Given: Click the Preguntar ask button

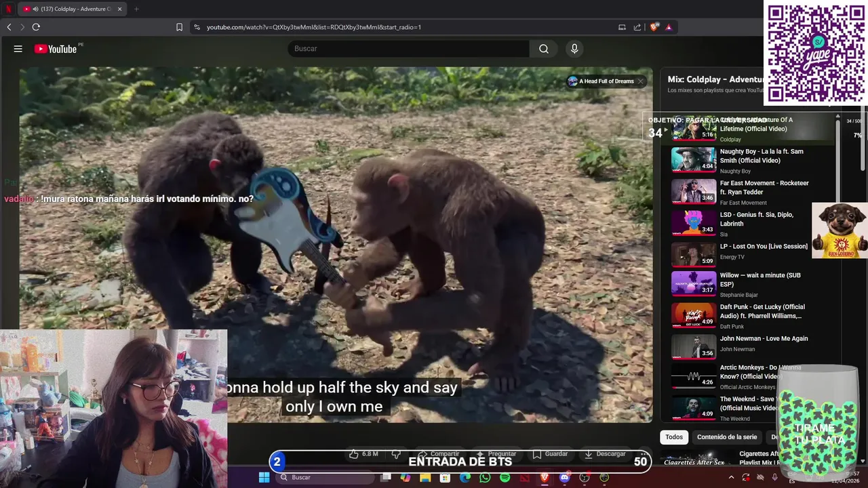Looking at the screenshot, I should coord(496,454).
